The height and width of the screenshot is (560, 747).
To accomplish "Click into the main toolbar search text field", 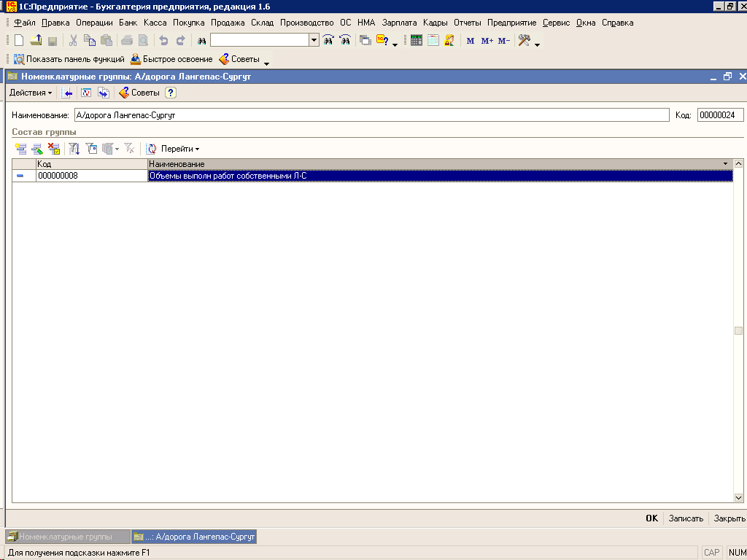I will click(x=260, y=41).
